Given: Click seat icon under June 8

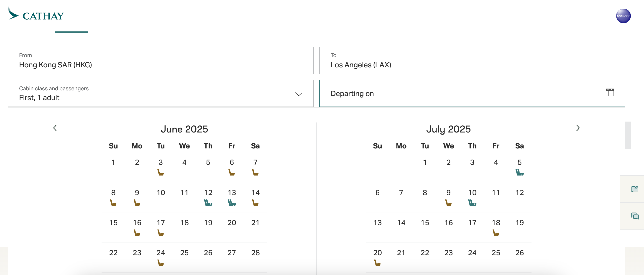Looking at the screenshot, I should [x=113, y=203].
